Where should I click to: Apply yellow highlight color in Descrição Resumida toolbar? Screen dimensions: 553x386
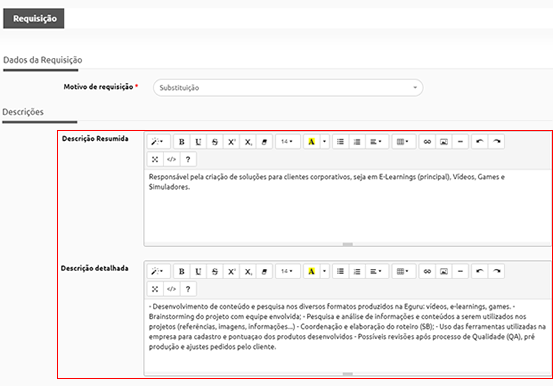(x=311, y=142)
